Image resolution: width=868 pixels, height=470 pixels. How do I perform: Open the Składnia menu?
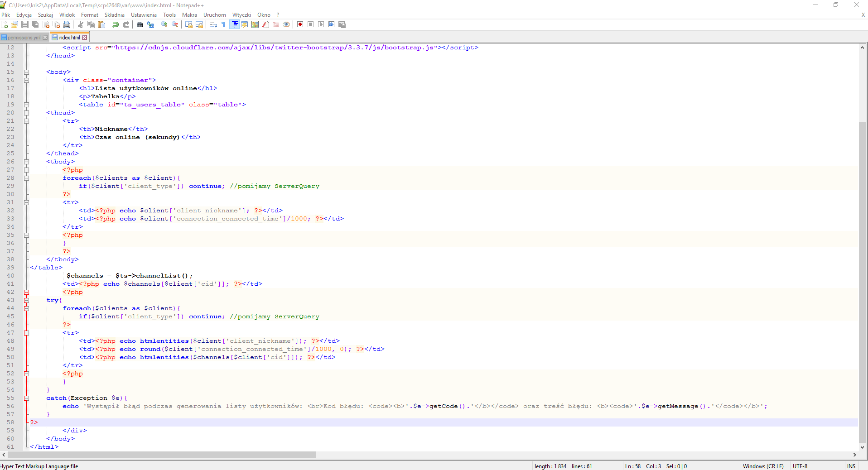114,15
